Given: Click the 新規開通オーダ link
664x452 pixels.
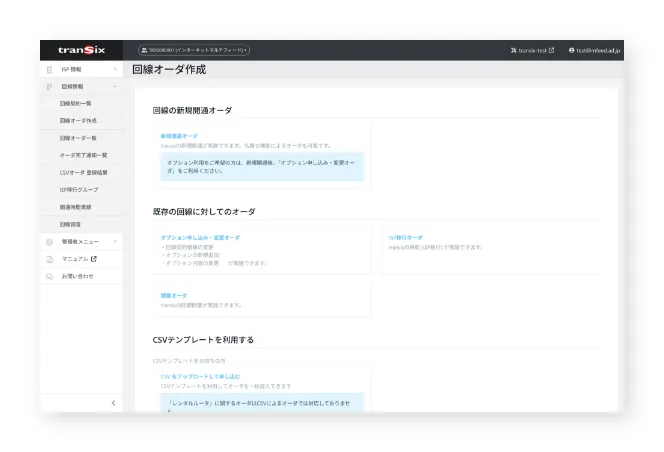Looking at the screenshot, I should (x=180, y=136).
